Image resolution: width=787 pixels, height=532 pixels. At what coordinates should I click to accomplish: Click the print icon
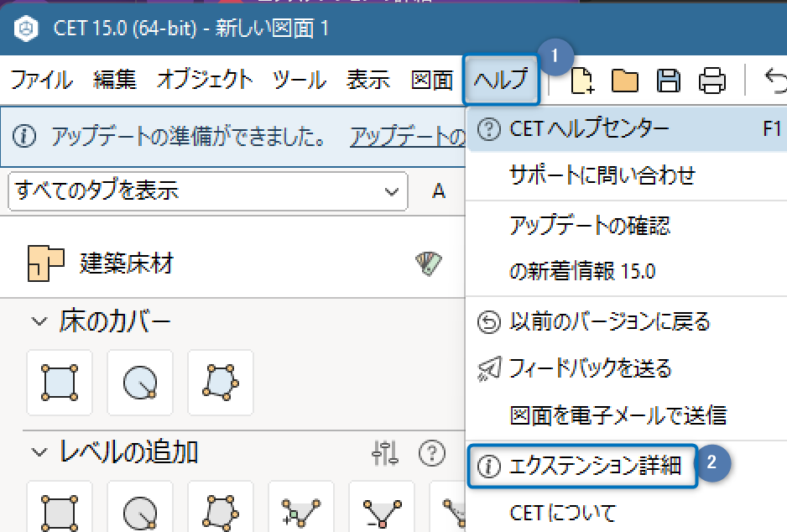(x=712, y=81)
